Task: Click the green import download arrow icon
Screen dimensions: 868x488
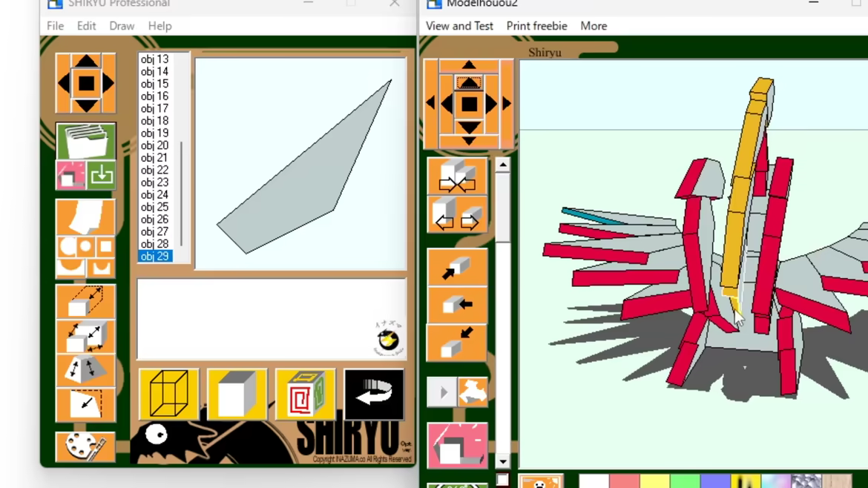Action: (x=101, y=175)
